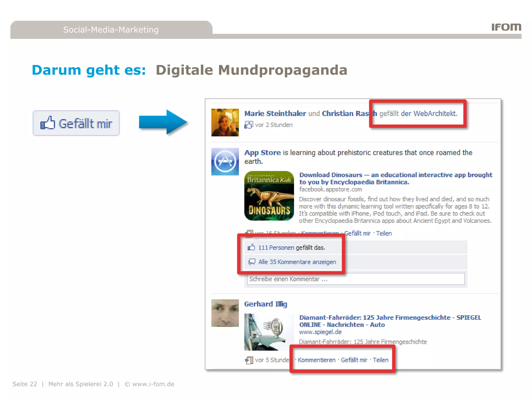
Task: Open the Diamant-Fahrräder article thumbnail
Action: 269,332
